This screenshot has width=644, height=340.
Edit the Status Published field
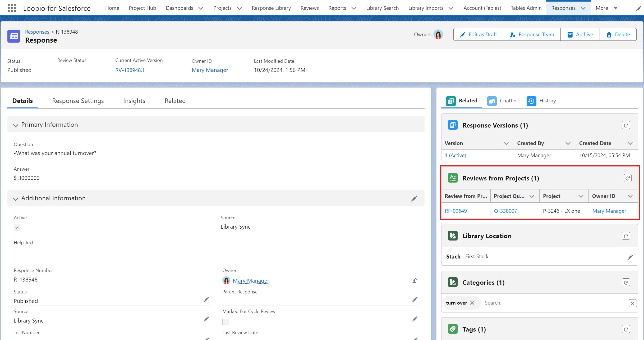[206, 299]
